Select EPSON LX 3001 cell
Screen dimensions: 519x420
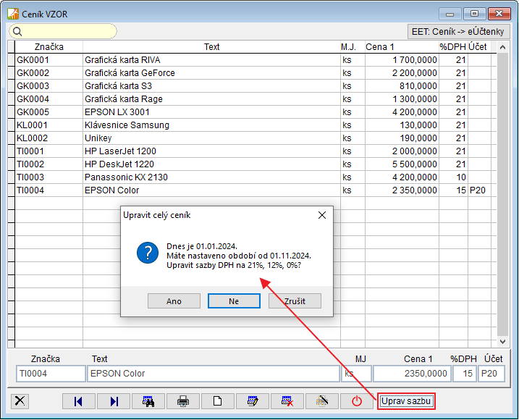click(212, 112)
